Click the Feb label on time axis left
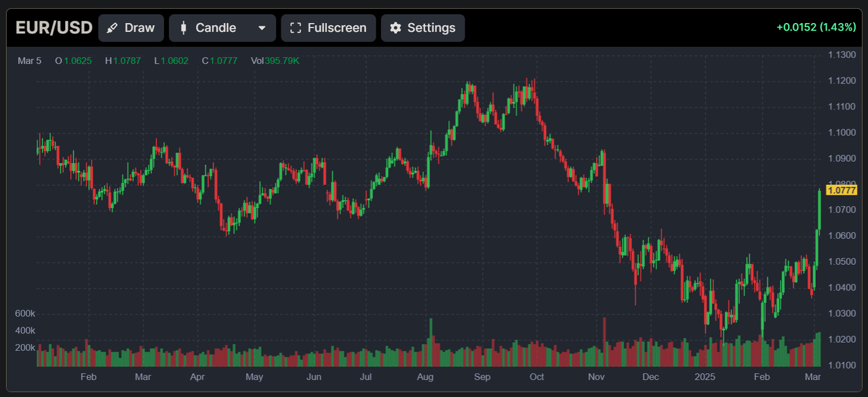This screenshot has width=868, height=397. coord(88,377)
